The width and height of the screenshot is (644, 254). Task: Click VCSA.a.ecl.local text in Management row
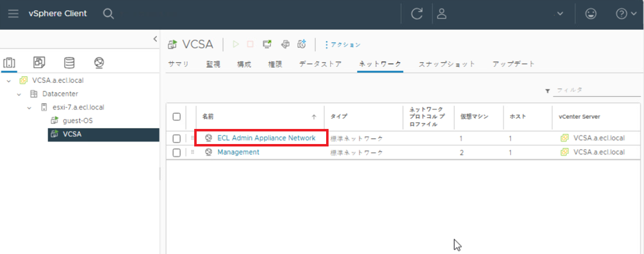point(599,152)
